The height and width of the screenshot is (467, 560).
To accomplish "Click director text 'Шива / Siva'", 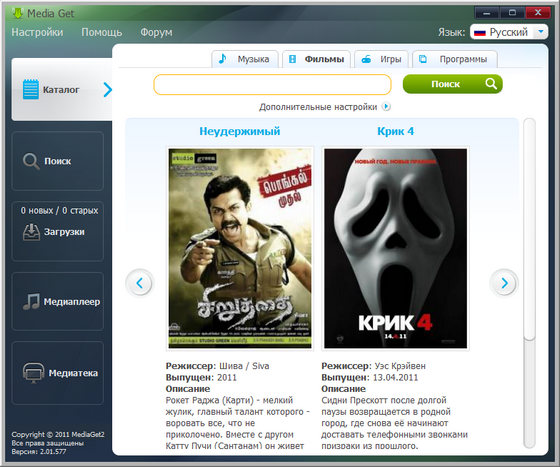I will tap(244, 366).
